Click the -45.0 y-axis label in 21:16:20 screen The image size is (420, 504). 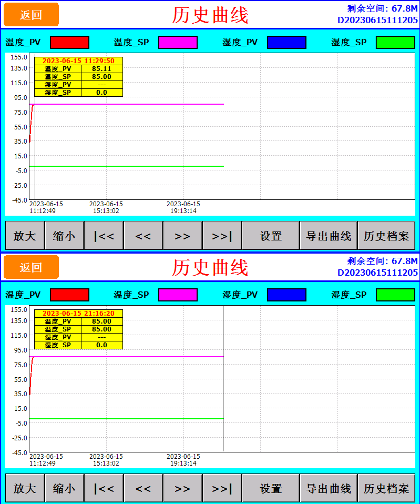click(19, 452)
